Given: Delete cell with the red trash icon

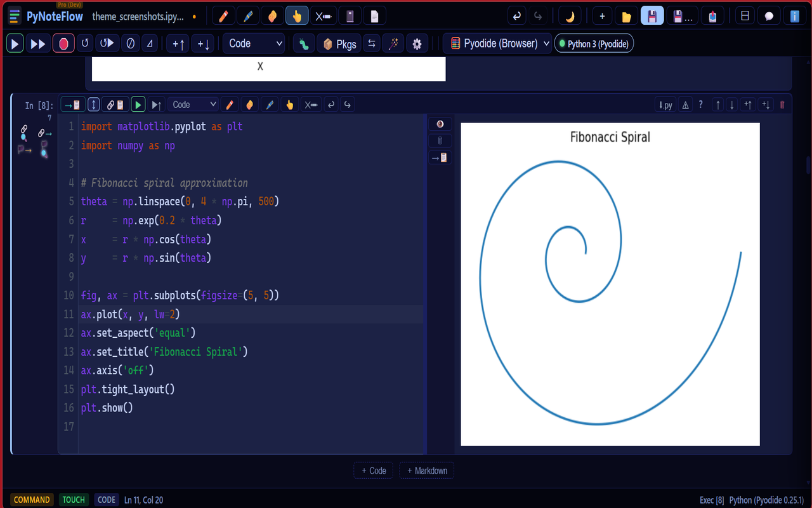Looking at the screenshot, I should click(x=782, y=105).
